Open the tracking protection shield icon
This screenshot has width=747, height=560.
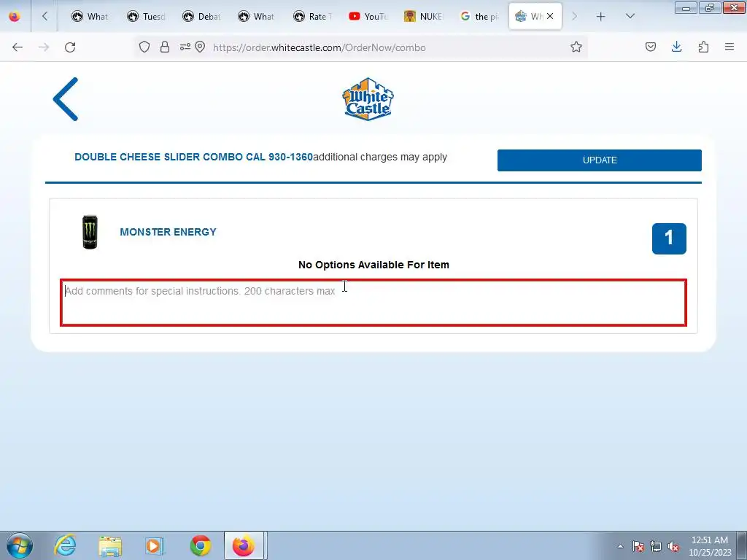click(x=144, y=47)
